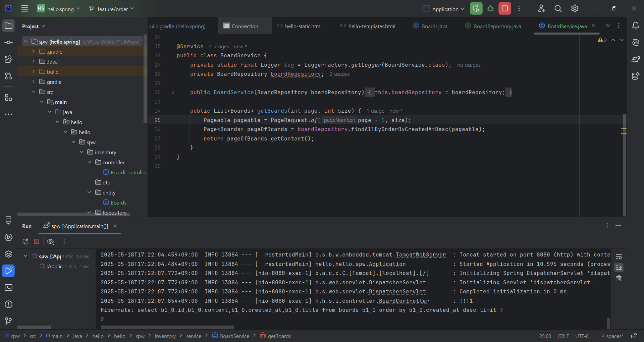Open IDE settings gear

coord(575,9)
